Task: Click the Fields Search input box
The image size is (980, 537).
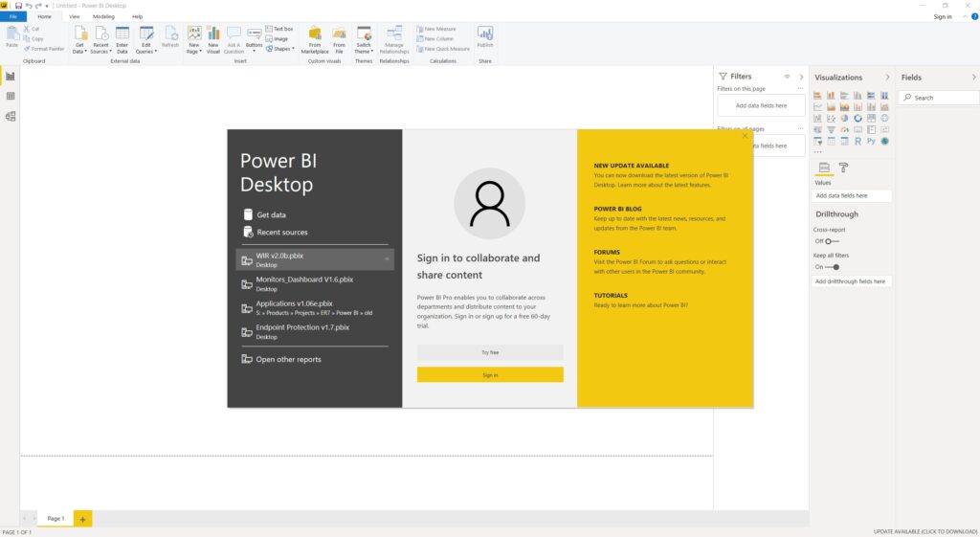Action: click(x=942, y=98)
